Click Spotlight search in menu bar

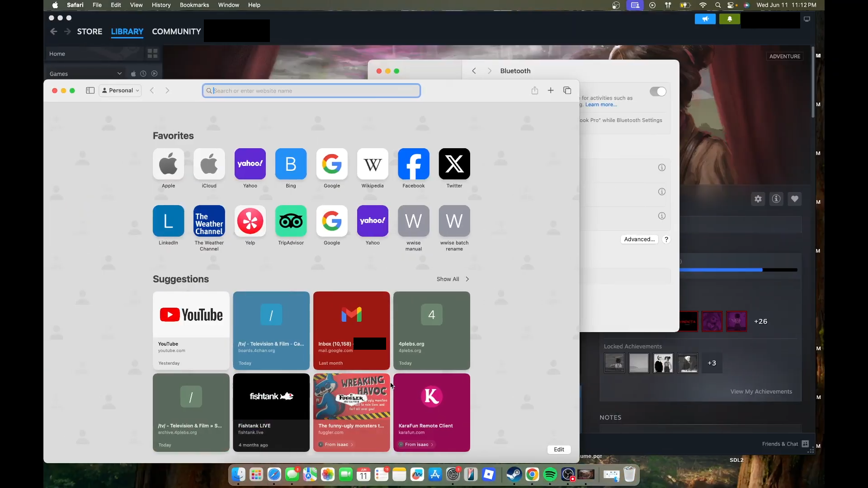(718, 5)
